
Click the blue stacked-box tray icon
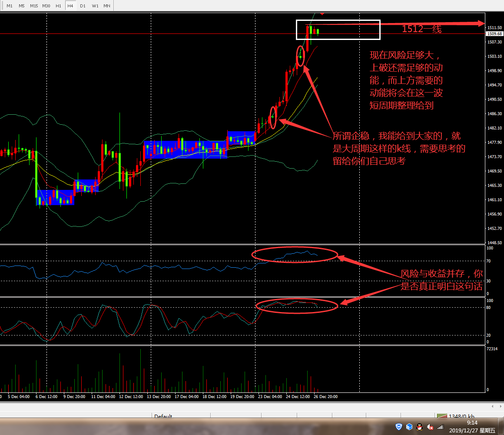pyautogui.click(x=409, y=427)
